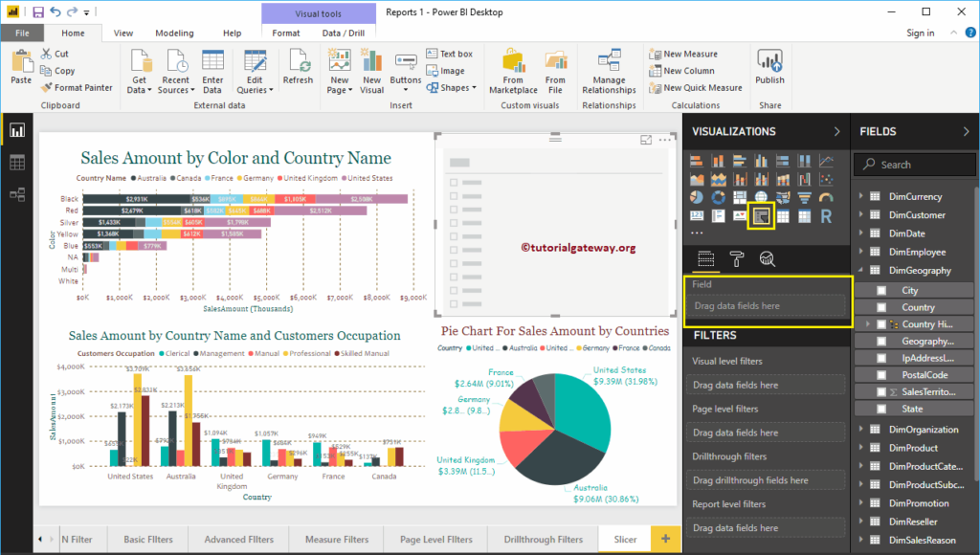Screen dimensions: 980x555
Task: Open the Basic Filters page tab
Action: click(x=148, y=540)
